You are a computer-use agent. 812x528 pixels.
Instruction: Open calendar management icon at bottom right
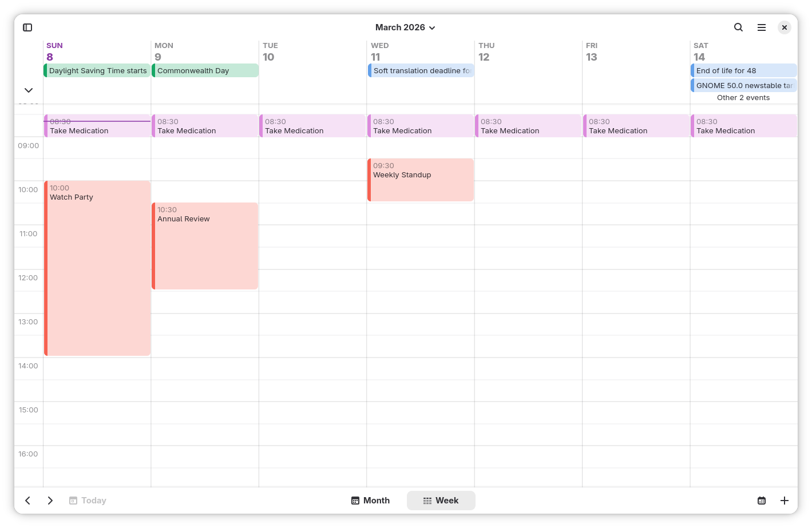point(761,501)
